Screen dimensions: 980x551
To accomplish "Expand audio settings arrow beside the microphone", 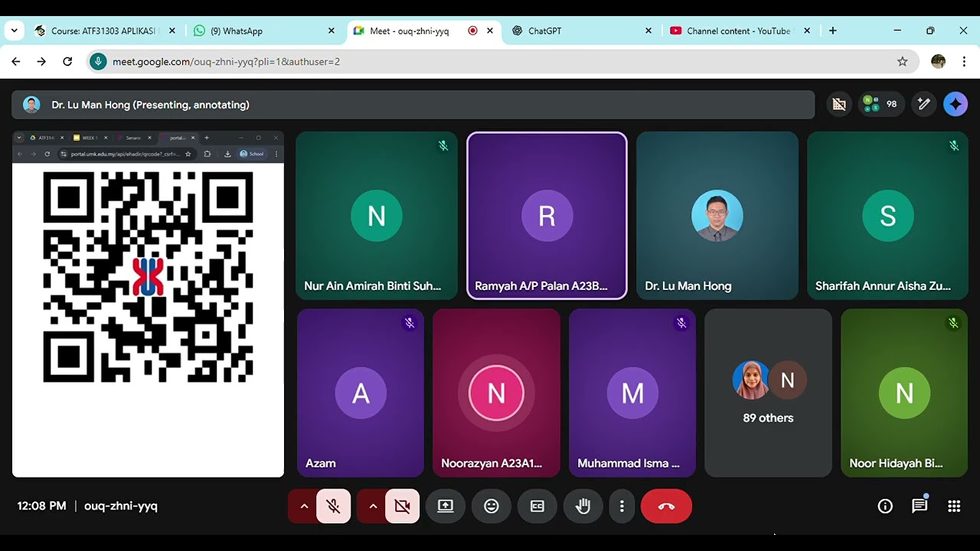I will click(304, 506).
